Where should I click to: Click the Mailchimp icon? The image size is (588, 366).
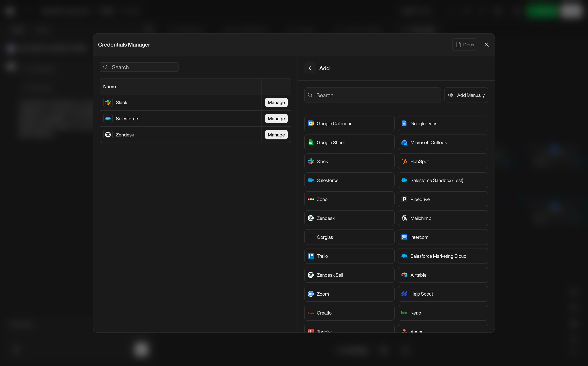pos(404,218)
